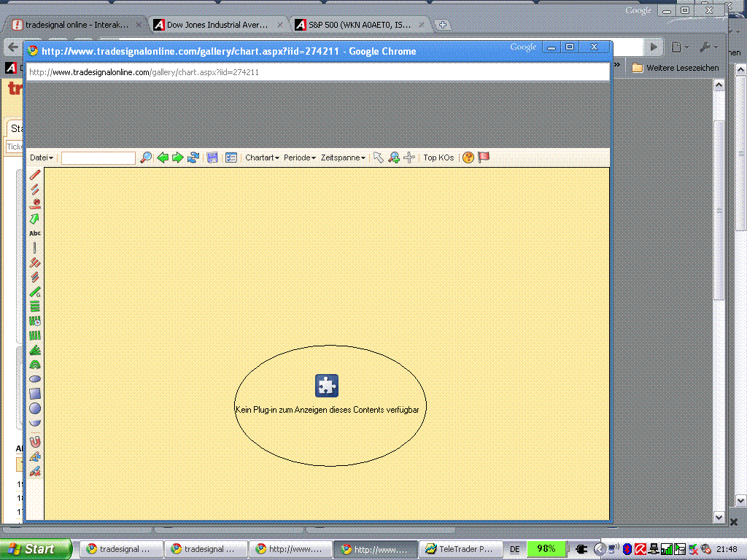
Task: Select the green arcs tool
Action: [x=35, y=365]
